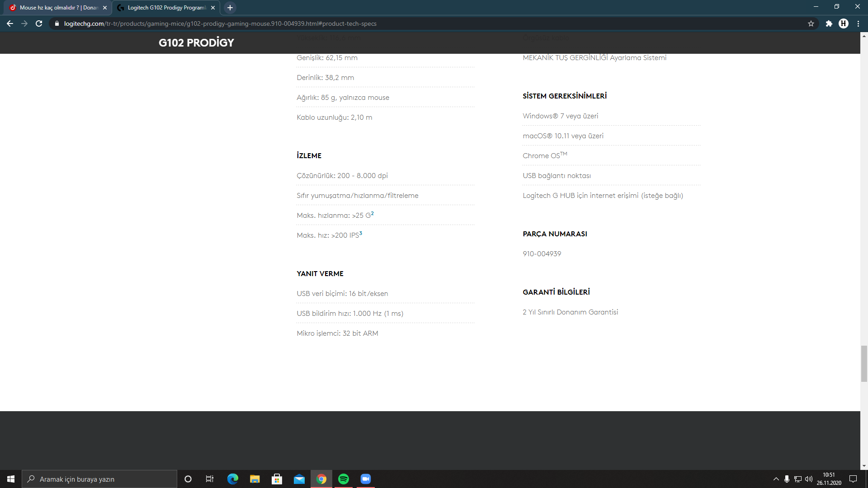
Task: Open the Chrome profile avatar
Action: 844,23
